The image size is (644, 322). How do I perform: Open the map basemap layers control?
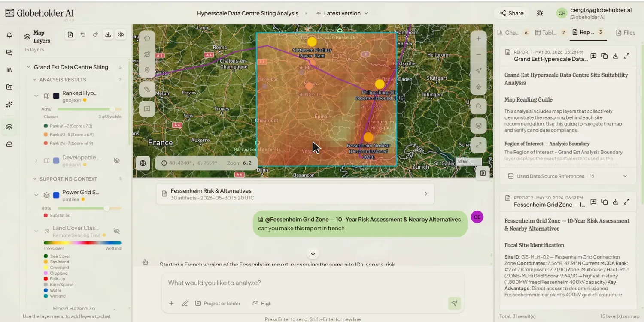pyautogui.click(x=478, y=126)
